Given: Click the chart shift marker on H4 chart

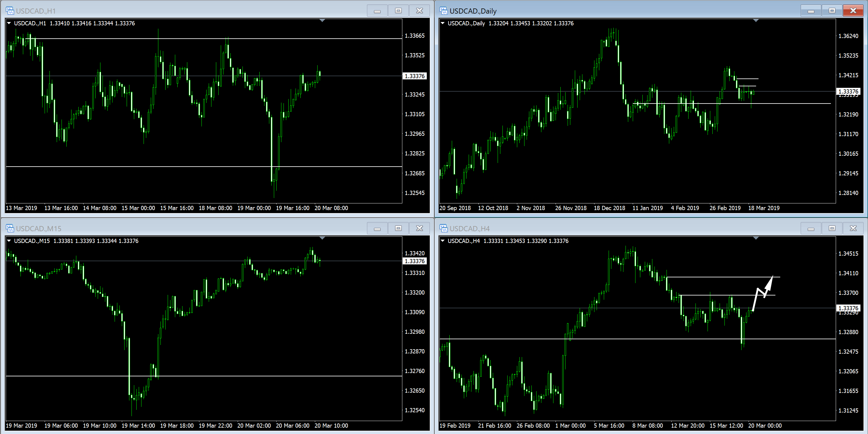Looking at the screenshot, I should pos(756,238).
